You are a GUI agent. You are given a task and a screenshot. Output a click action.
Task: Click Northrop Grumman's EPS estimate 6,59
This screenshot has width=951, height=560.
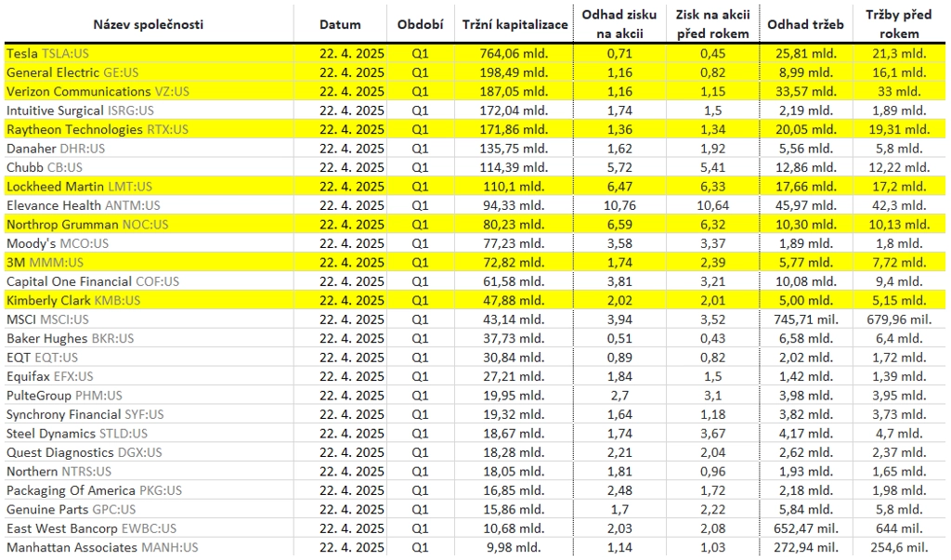619,225
